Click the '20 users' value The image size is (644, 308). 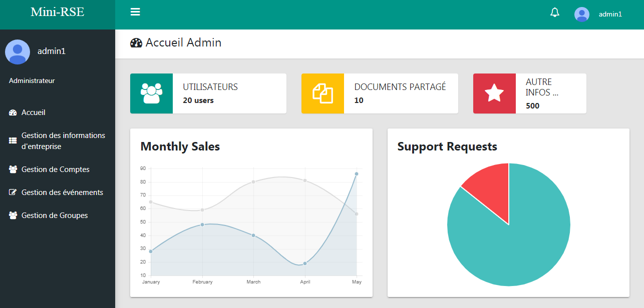tap(198, 100)
